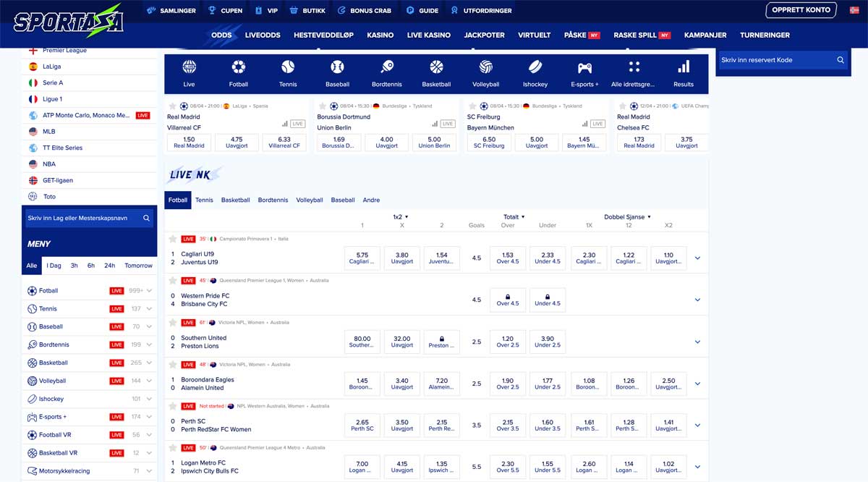This screenshot has height=482, width=868.
Task: Open the Baseball icon in sports bar
Action: pyautogui.click(x=337, y=67)
